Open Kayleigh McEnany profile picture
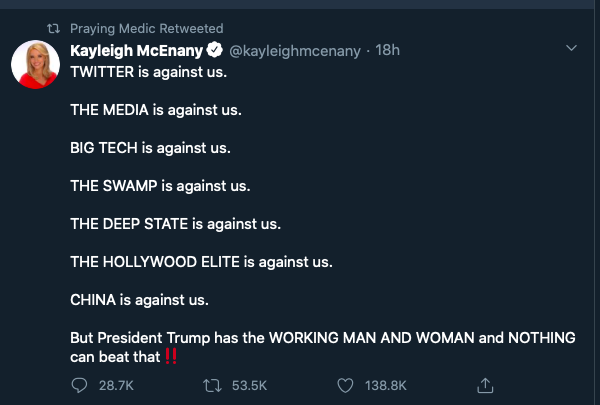The image size is (600, 405). 34,68
